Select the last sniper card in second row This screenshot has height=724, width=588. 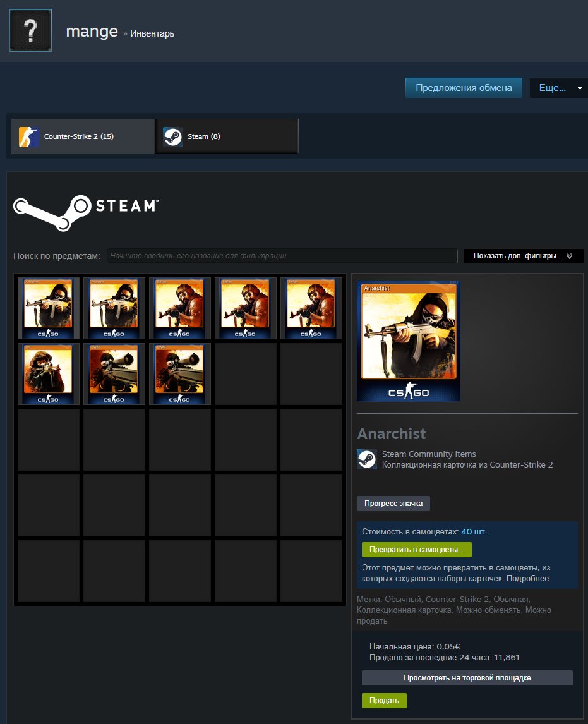pyautogui.click(x=179, y=373)
